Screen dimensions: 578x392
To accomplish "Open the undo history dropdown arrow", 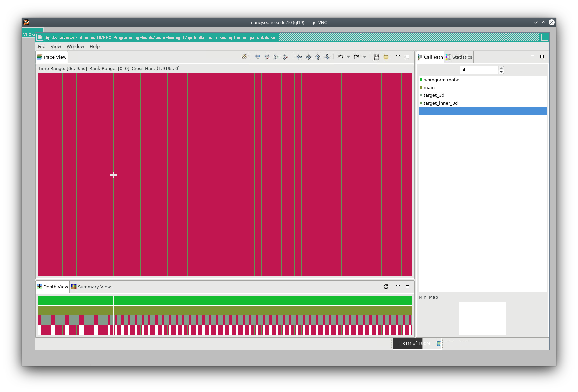I will click(348, 57).
